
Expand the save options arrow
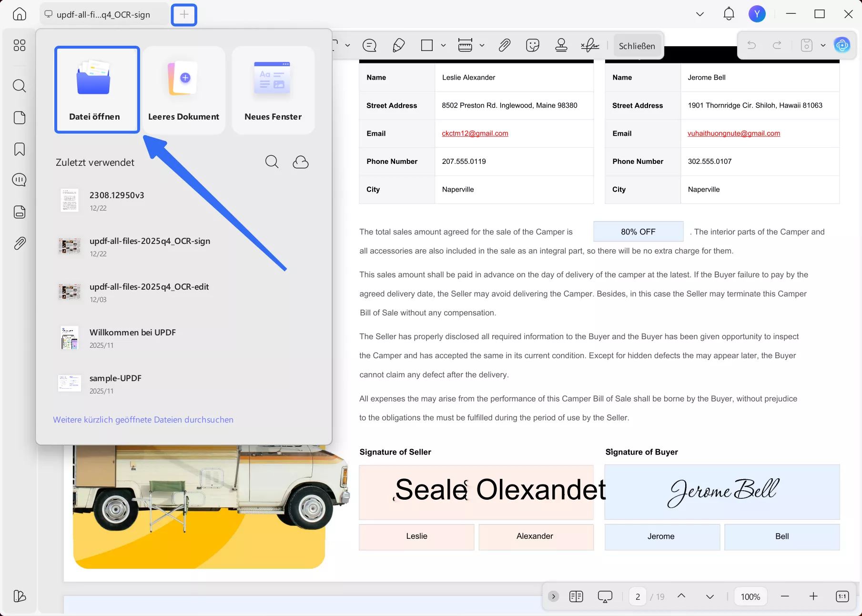click(823, 45)
